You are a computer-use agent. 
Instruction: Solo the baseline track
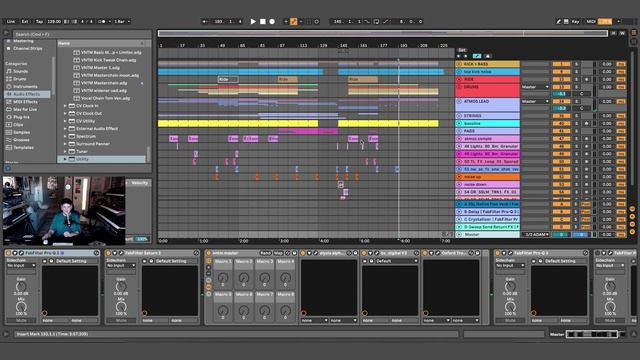577,123
